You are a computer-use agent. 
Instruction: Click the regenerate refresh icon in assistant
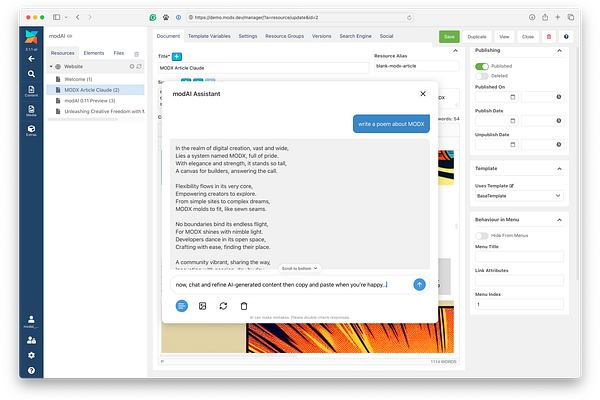coord(223,306)
